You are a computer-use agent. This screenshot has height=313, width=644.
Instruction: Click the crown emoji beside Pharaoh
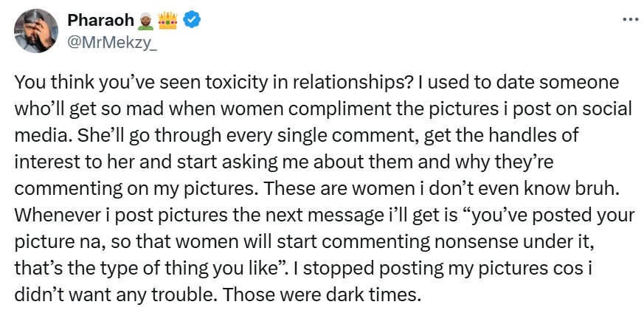click(168, 21)
